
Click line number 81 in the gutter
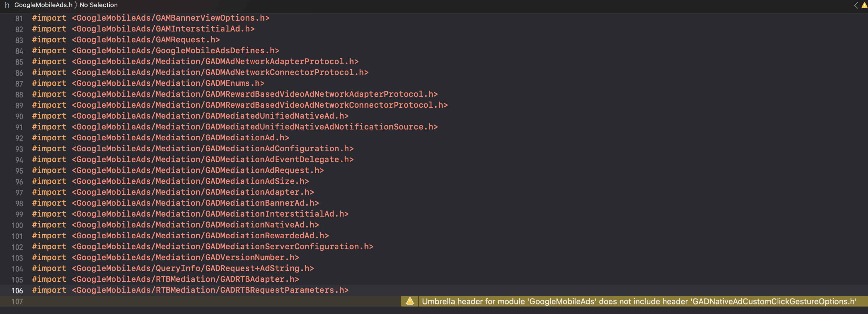pyautogui.click(x=19, y=19)
